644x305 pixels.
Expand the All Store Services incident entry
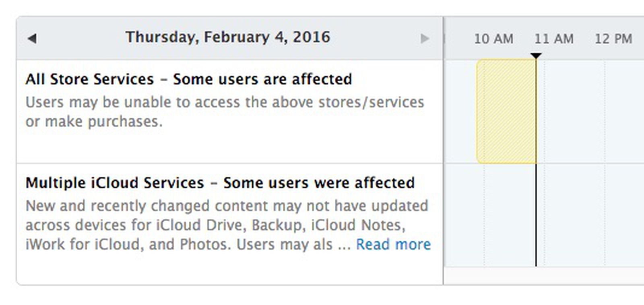click(189, 79)
